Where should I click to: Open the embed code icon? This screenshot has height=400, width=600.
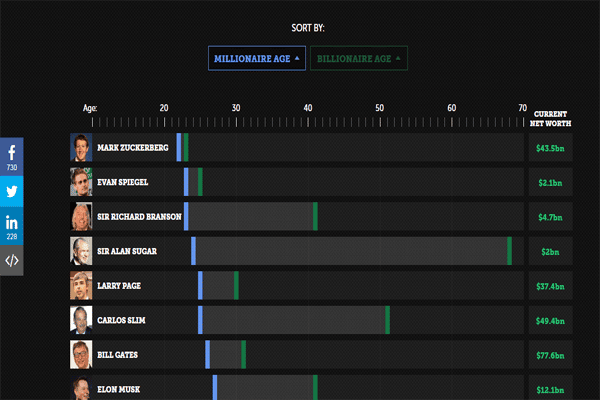12,260
